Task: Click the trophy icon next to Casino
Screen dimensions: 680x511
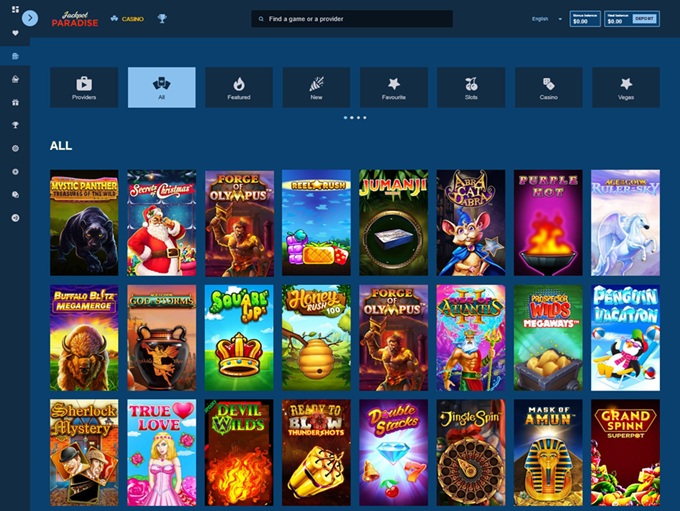Action: pyautogui.click(x=162, y=18)
